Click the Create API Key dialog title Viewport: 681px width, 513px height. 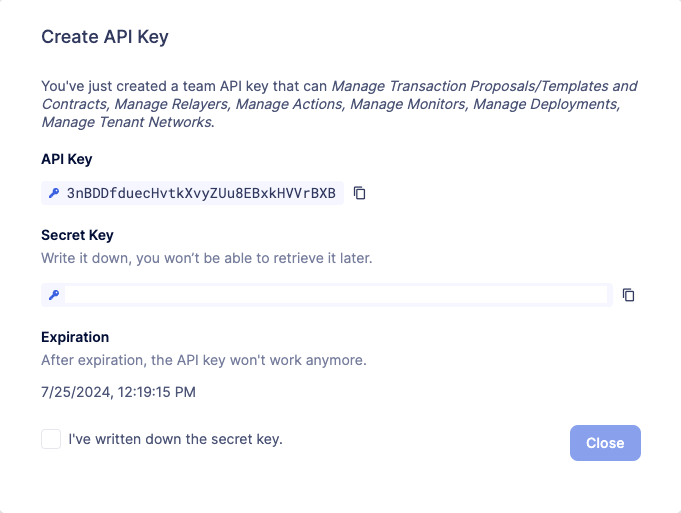(105, 37)
